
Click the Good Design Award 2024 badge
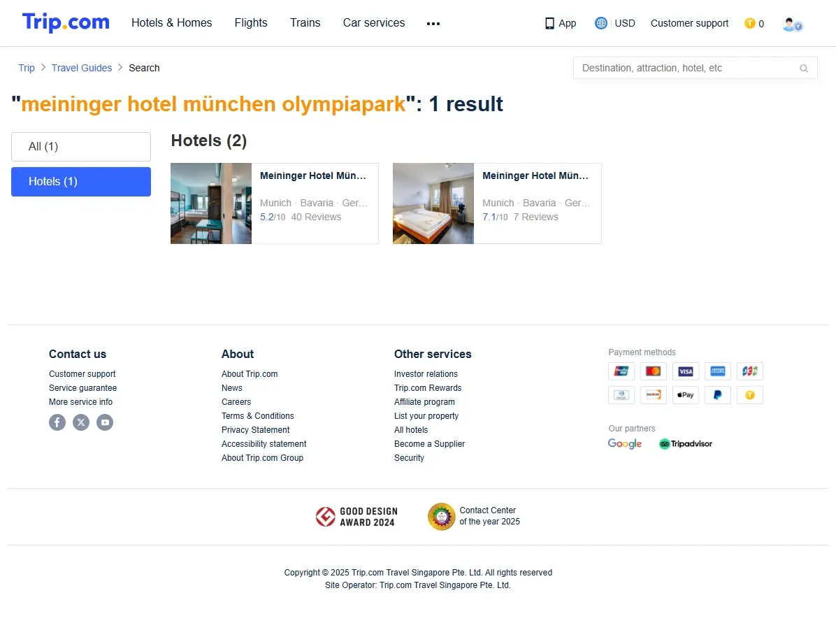pyautogui.click(x=356, y=517)
